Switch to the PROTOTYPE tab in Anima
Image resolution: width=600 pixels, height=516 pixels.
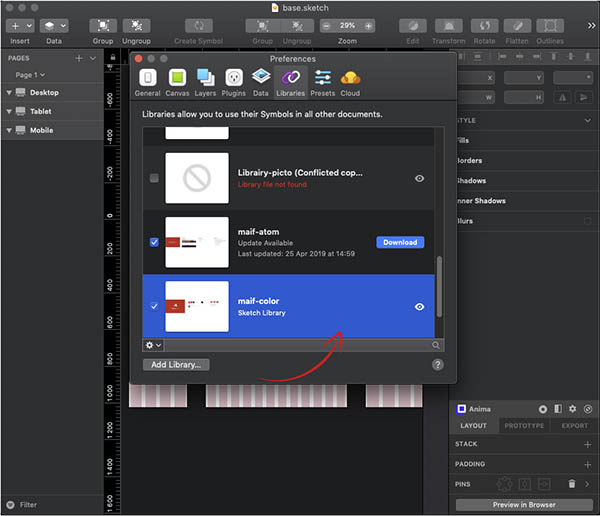point(524,426)
